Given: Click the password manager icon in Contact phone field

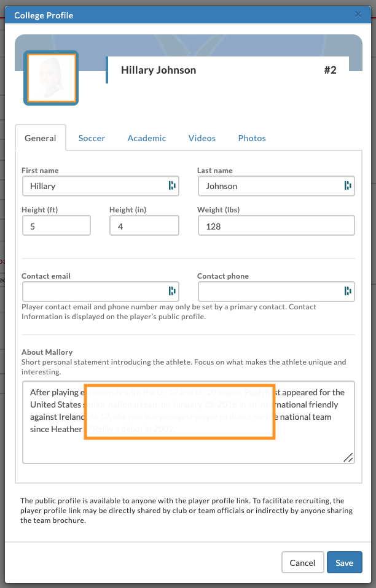Looking at the screenshot, I should pyautogui.click(x=348, y=291).
